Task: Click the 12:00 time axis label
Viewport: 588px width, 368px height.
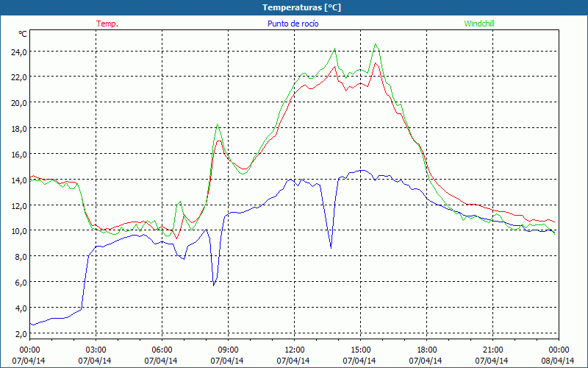Action: click(295, 350)
